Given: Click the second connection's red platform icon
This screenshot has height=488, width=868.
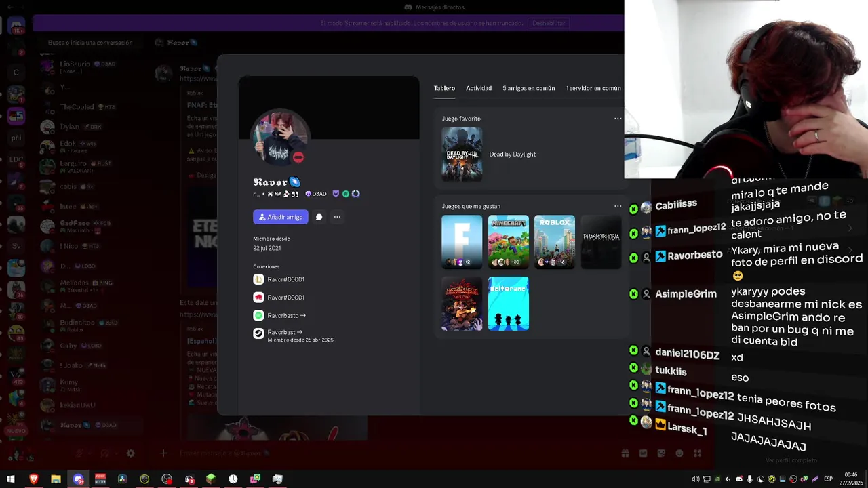Looking at the screenshot, I should pyautogui.click(x=258, y=298).
